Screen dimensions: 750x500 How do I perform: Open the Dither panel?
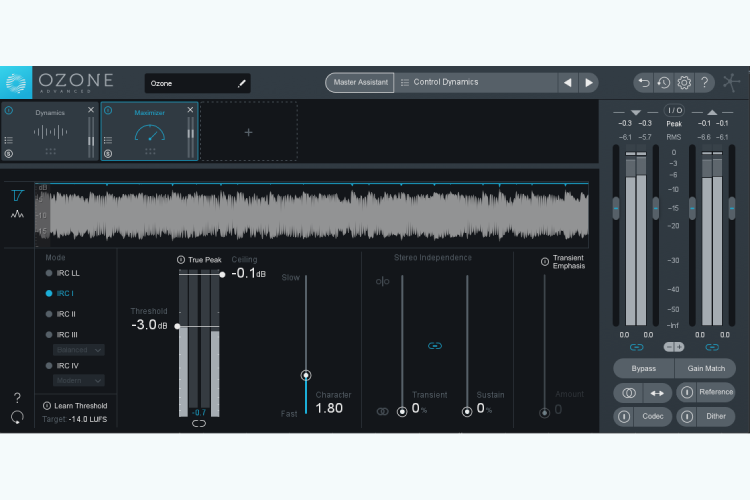coord(716,417)
